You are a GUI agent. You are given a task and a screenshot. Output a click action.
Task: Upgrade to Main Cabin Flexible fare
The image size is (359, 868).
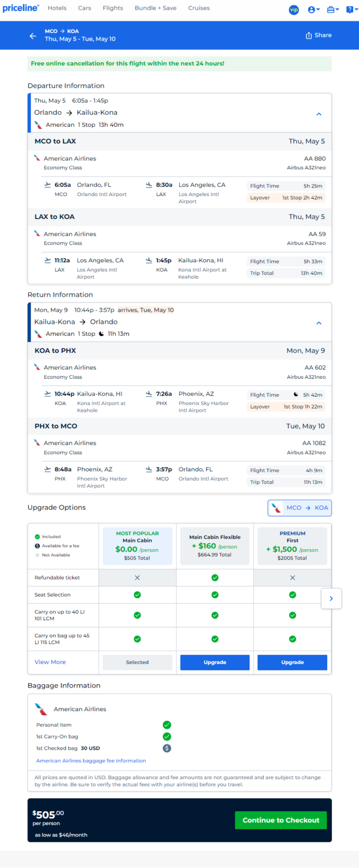click(x=215, y=662)
